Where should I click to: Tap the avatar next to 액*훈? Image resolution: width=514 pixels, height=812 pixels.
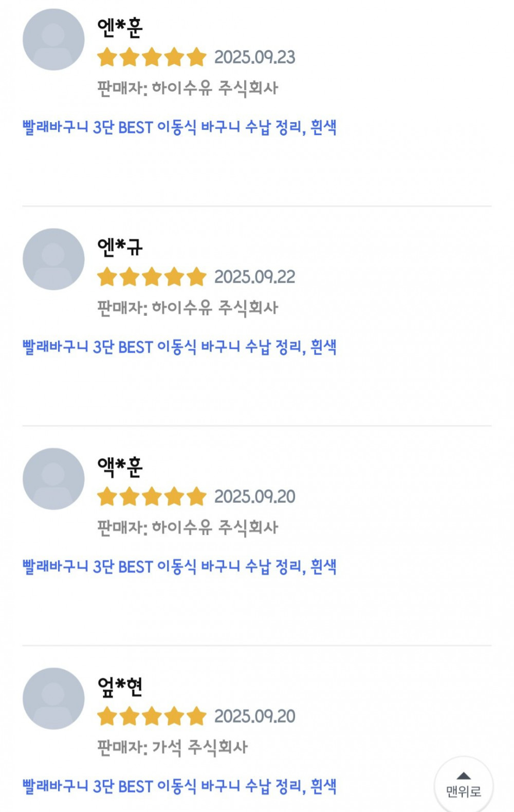tap(53, 479)
